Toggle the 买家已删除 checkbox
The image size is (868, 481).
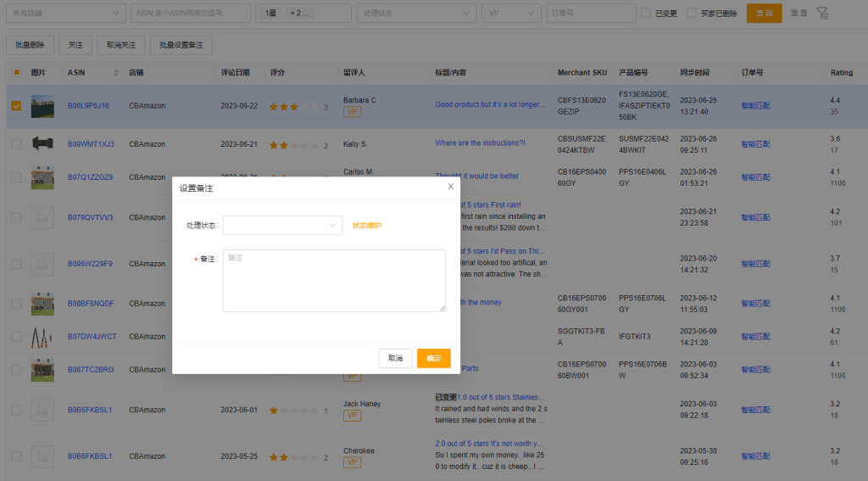tap(692, 14)
